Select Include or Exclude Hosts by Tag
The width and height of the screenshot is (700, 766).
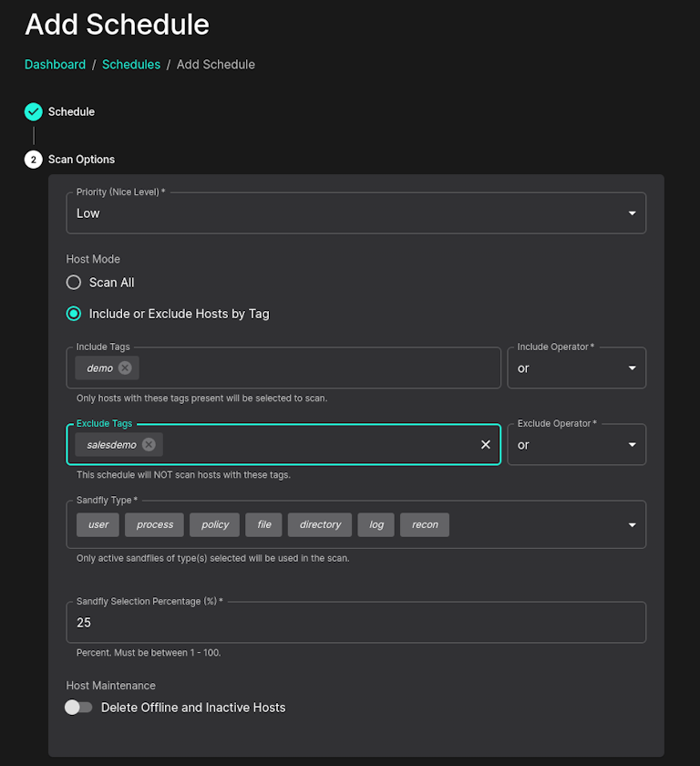pos(73,313)
